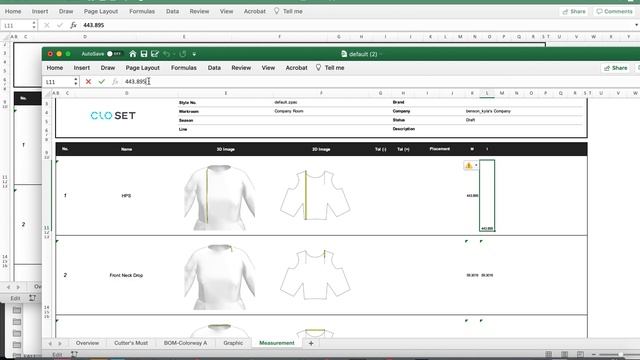Toggle the AutoSave switch in front window

(x=114, y=54)
